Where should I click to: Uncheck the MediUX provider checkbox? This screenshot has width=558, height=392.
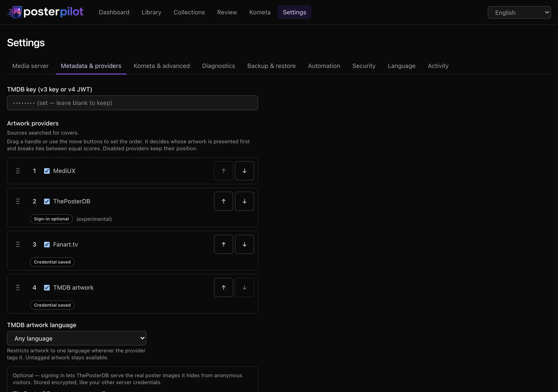[x=47, y=171]
